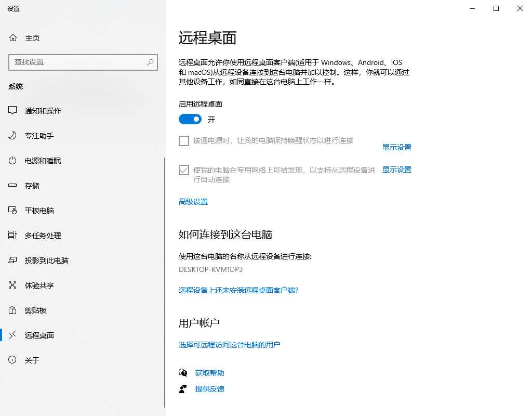The width and height of the screenshot is (532, 416).
Task: Turn off the 启用远程桌面 toggle
Action: (190, 119)
